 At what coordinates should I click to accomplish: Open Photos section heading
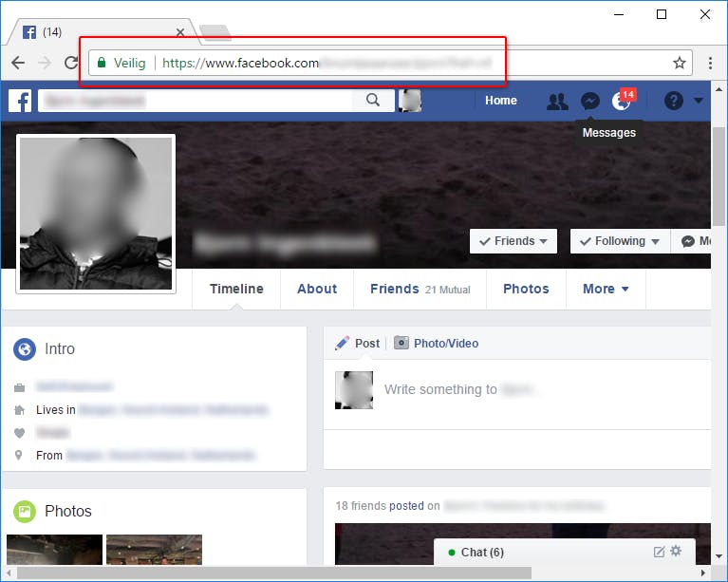coord(68,511)
